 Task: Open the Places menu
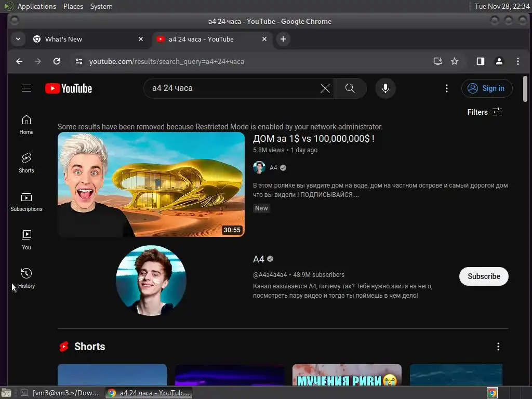[73, 6]
